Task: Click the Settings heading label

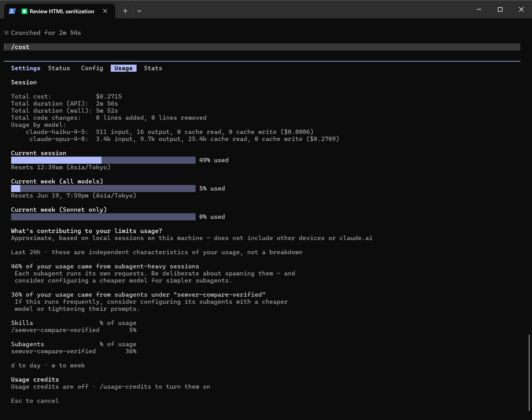Action: (26, 68)
